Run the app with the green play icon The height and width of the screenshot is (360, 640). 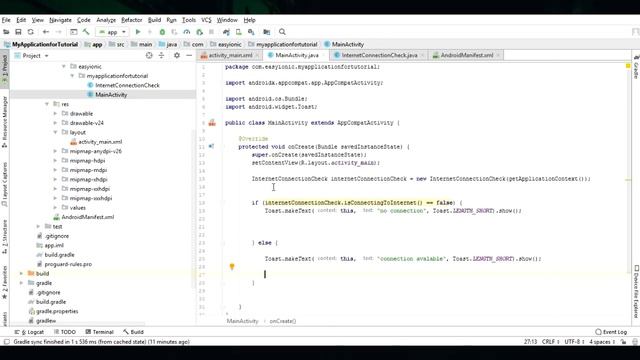click(x=138, y=32)
